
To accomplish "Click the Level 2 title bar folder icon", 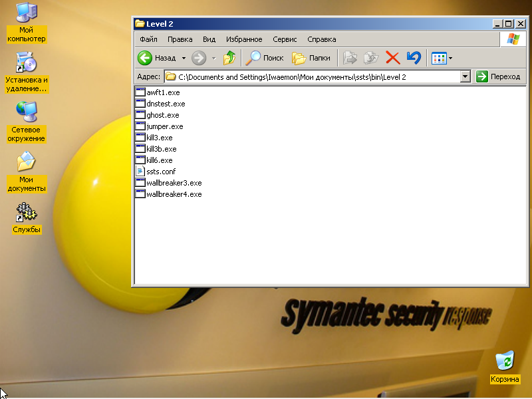I will [140, 23].
